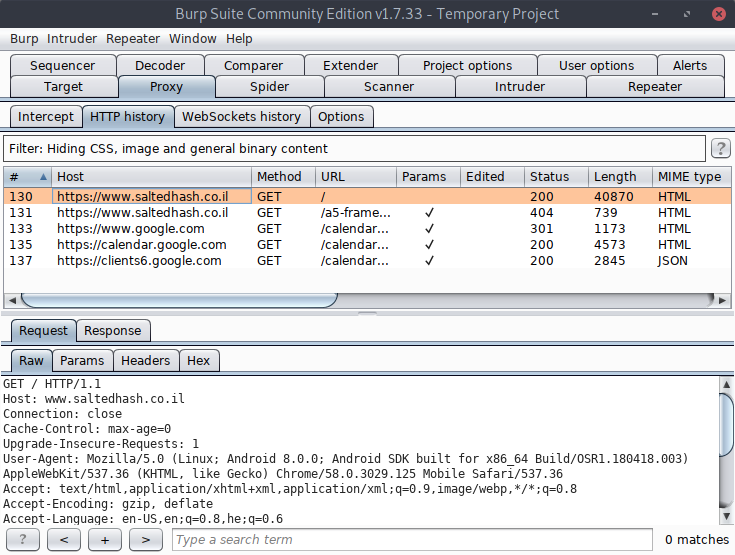
Task: Click the plus search options button
Action: pyautogui.click(x=105, y=540)
